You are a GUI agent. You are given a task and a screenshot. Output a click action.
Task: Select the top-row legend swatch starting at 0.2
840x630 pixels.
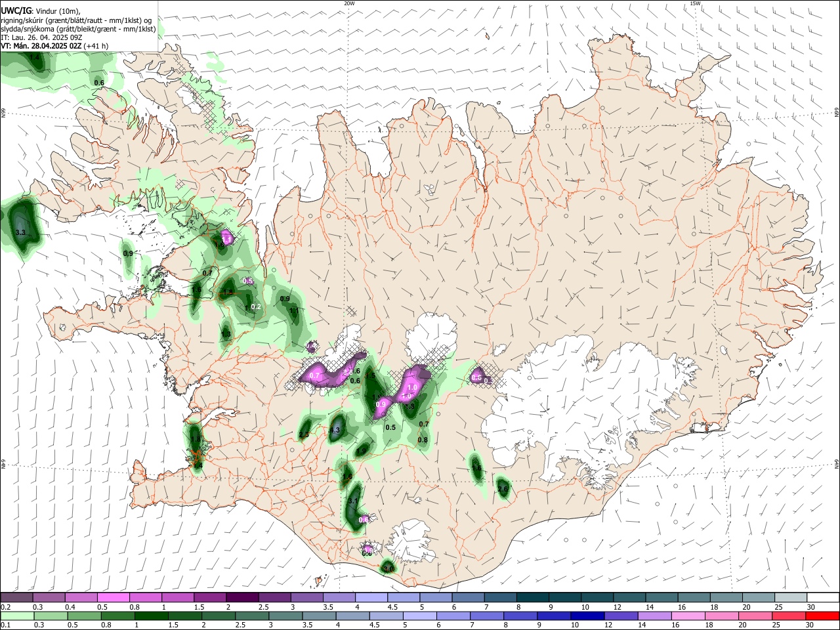coord(16,598)
